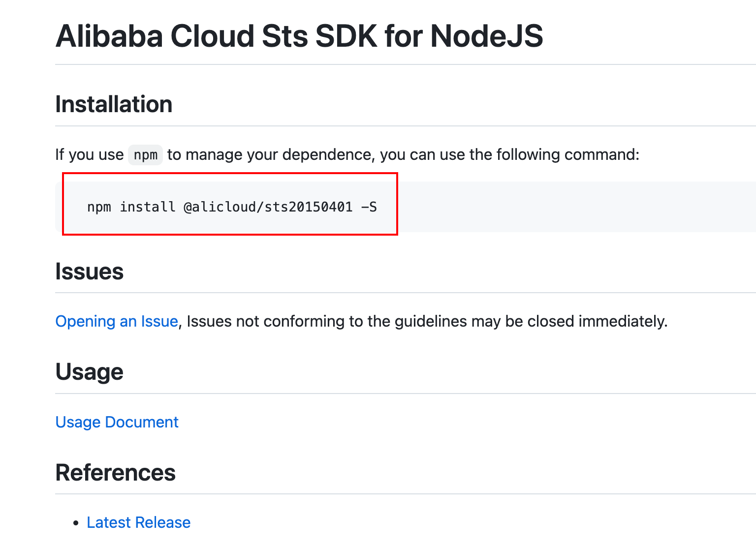Click the Usage section heading
The height and width of the screenshot is (547, 756).
click(89, 372)
